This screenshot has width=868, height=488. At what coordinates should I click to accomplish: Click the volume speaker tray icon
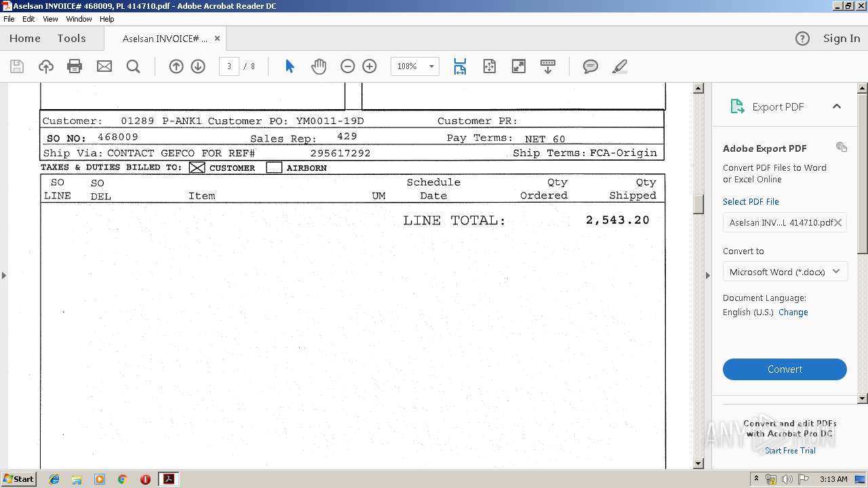point(787,479)
